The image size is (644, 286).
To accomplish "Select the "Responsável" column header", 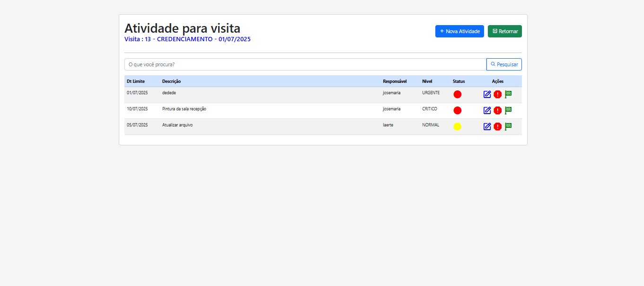I will [x=395, y=81].
